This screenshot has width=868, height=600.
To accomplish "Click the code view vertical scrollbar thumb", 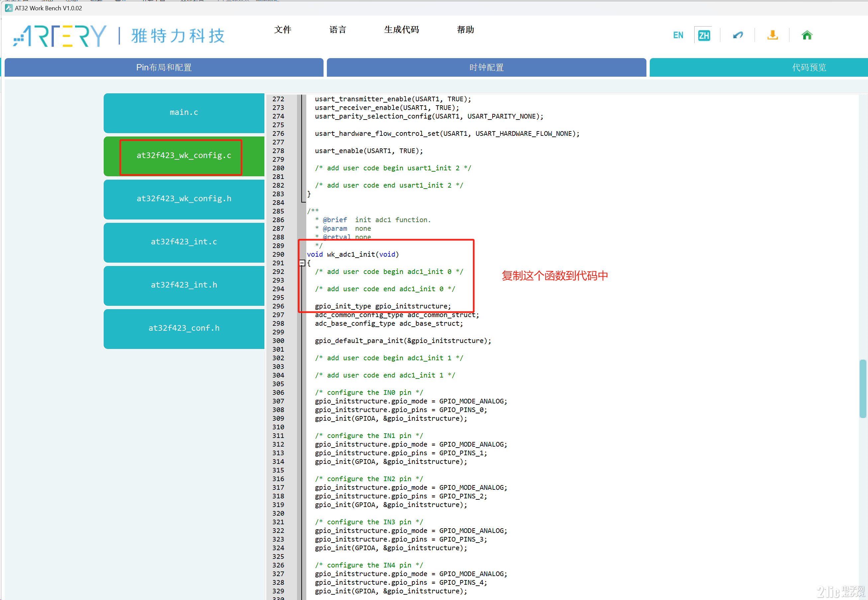I will coord(863,389).
